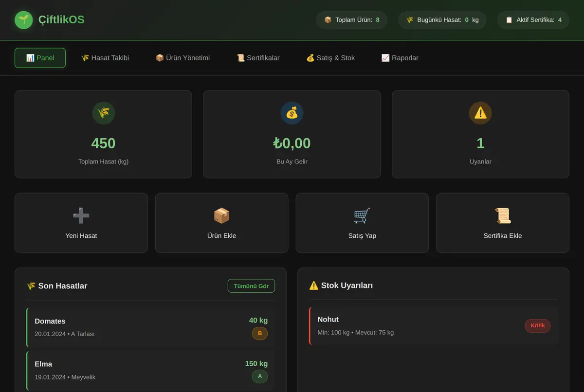584x392 pixels.
Task: Switch to the Hasat Takibi tab
Action: [105, 58]
